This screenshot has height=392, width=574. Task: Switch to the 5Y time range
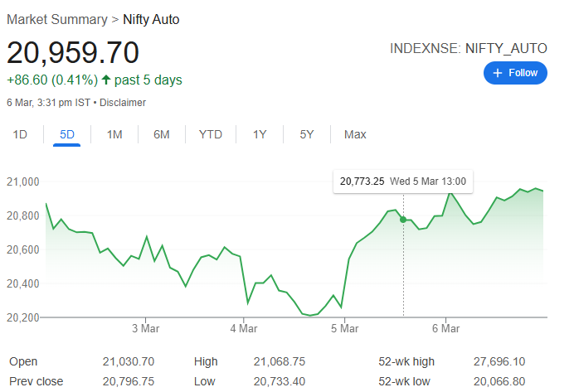point(307,134)
